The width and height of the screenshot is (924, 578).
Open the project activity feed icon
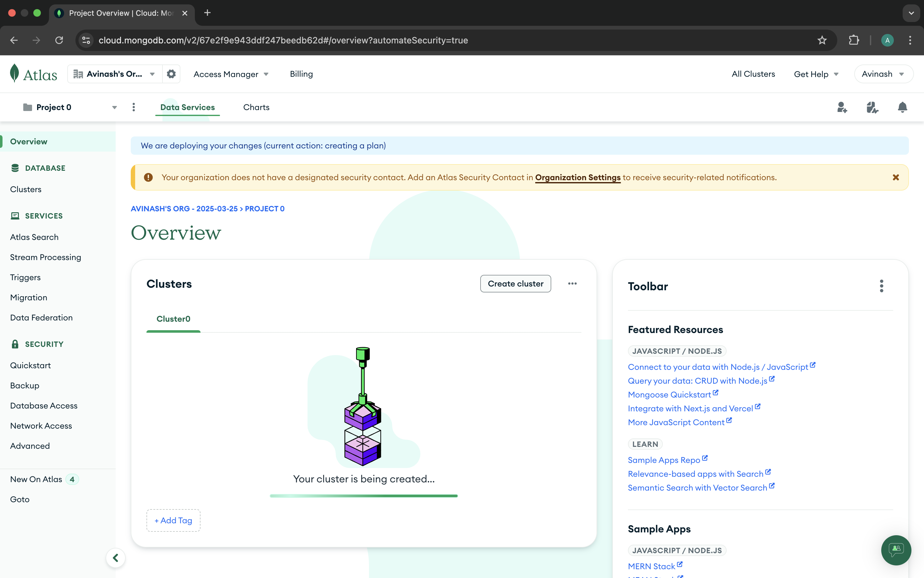[872, 108]
